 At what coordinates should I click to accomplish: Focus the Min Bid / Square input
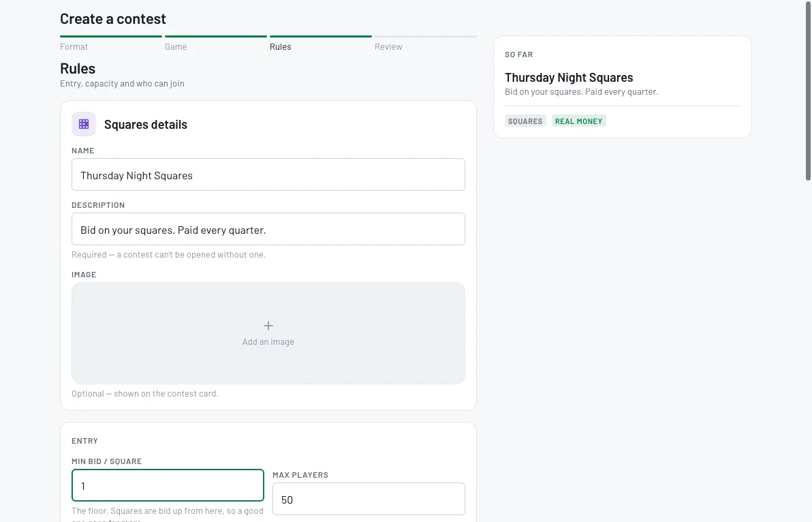click(x=168, y=485)
